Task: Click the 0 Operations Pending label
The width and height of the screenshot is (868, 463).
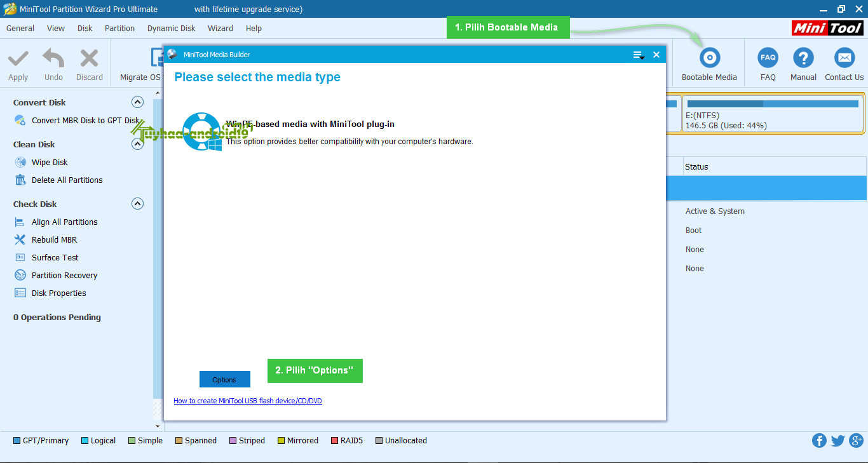Action: (57, 317)
